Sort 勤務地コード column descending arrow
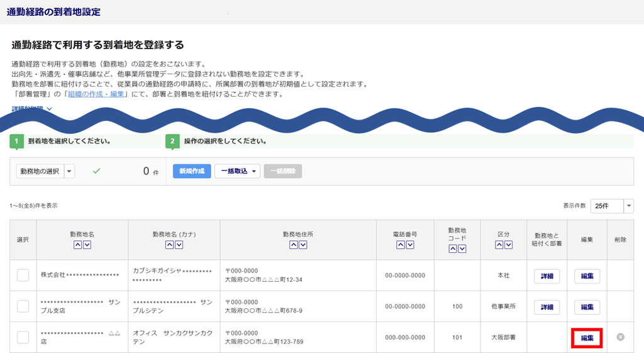Screen dimensions: 644x353 point(462,249)
